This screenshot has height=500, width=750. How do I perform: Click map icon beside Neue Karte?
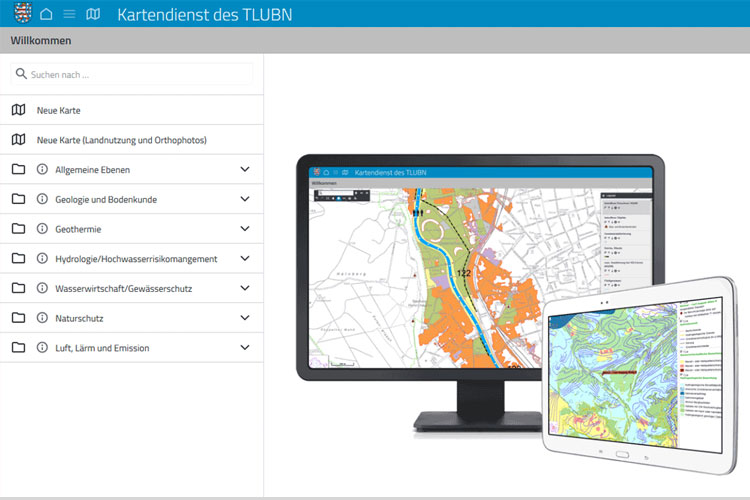pyautogui.click(x=19, y=110)
